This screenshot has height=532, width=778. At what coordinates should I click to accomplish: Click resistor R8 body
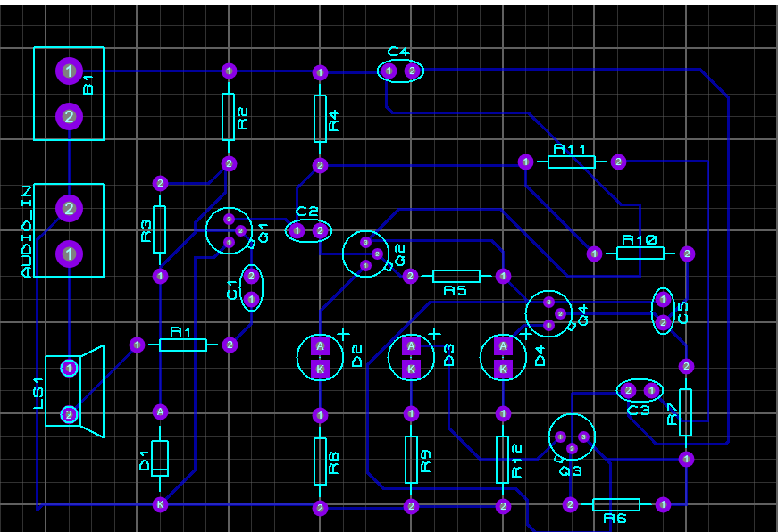pyautogui.click(x=320, y=461)
